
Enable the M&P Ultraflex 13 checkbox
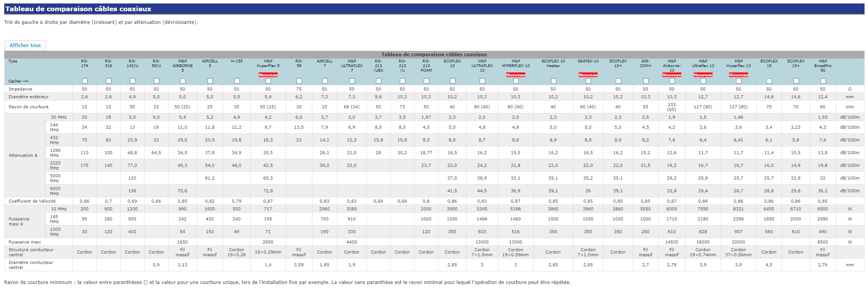(703, 81)
